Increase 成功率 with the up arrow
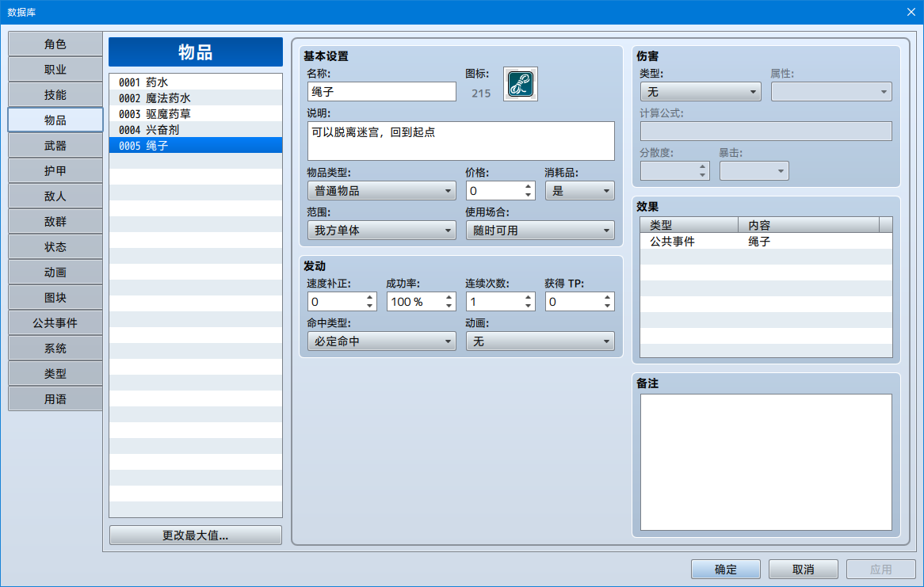Viewport: 924px width, 587px height. [x=449, y=297]
